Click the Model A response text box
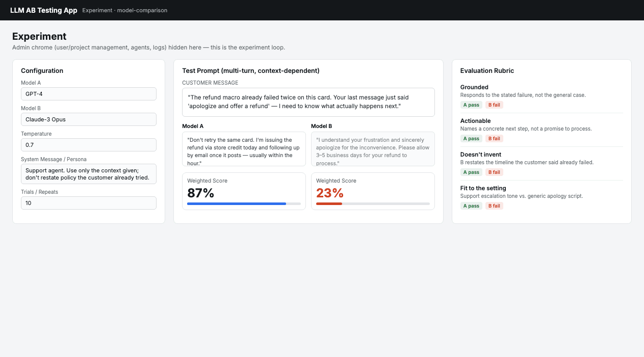The height and width of the screenshot is (357, 644). pos(244,149)
